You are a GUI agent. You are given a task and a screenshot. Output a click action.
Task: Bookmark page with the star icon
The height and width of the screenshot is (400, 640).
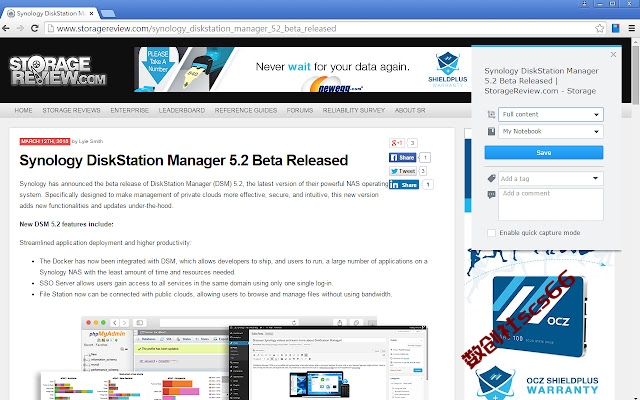(x=599, y=28)
